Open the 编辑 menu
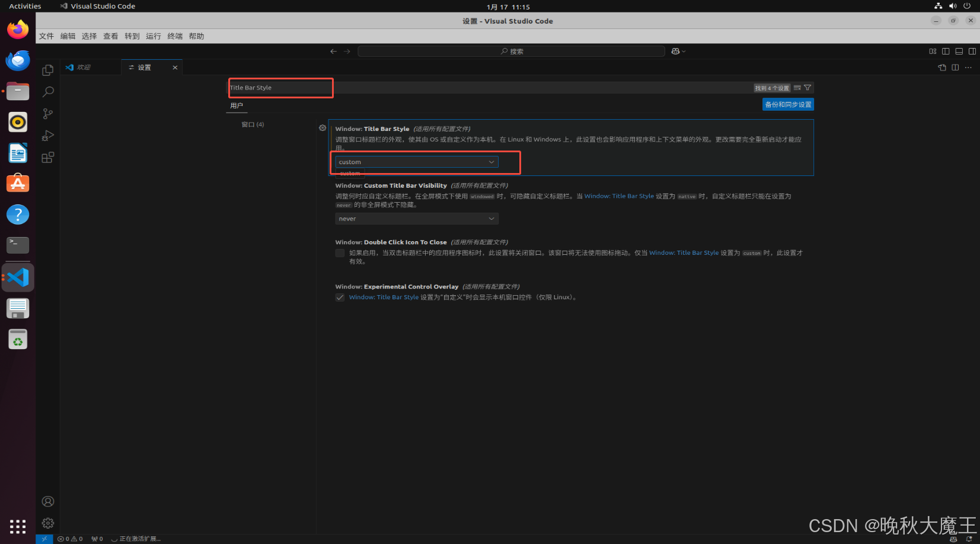The width and height of the screenshot is (980, 544). click(68, 36)
